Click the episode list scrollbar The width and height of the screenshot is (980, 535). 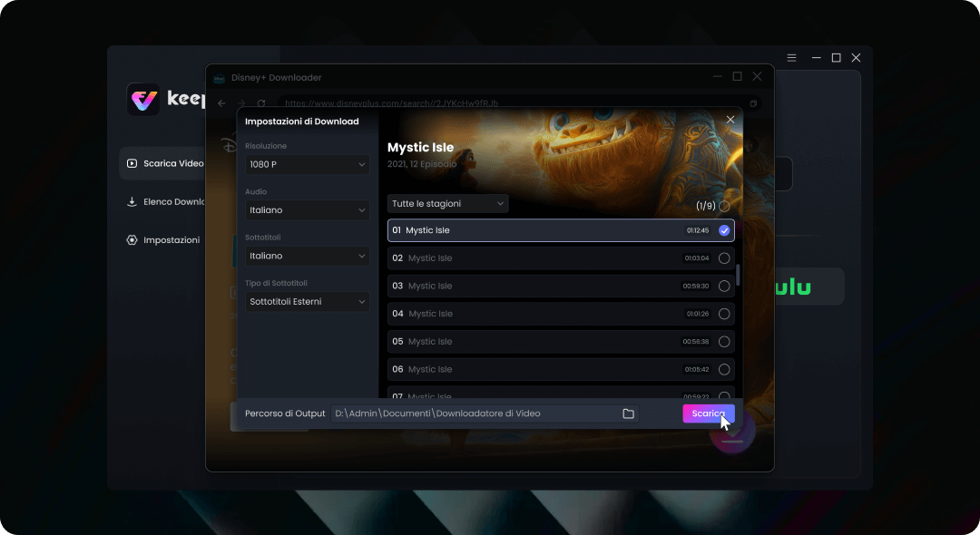pyautogui.click(x=738, y=275)
